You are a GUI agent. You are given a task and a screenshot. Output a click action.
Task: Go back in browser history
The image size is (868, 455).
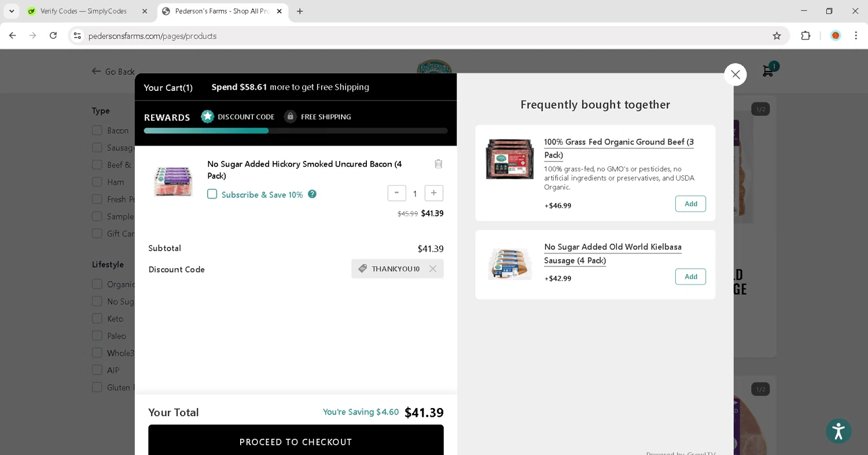[13, 35]
